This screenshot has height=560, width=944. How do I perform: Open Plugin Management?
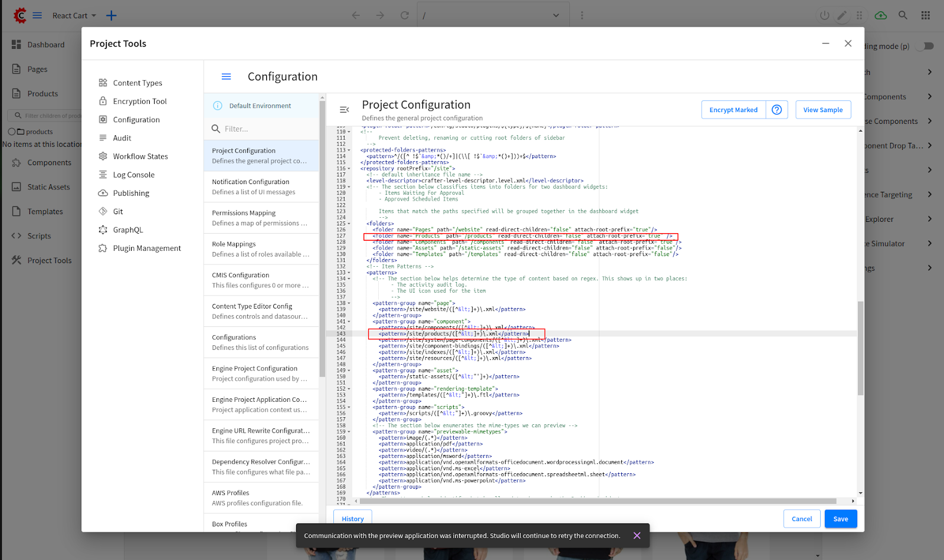(146, 248)
